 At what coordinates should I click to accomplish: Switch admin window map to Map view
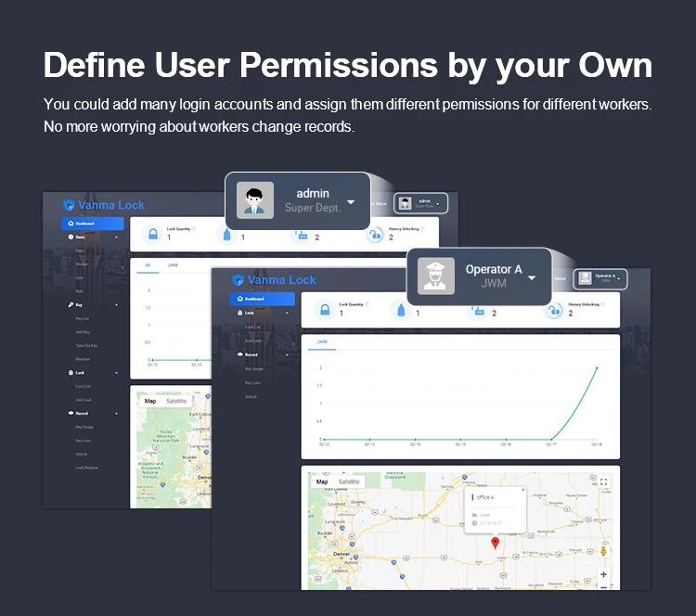coord(150,401)
